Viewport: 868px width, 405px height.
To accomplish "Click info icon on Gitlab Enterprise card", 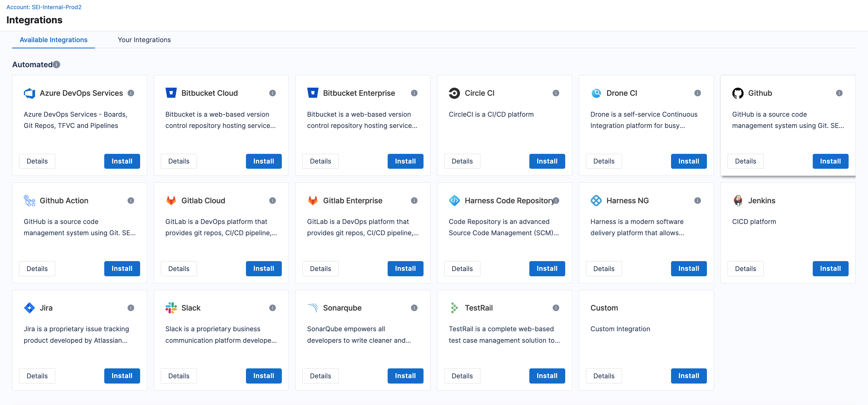I will coord(414,201).
